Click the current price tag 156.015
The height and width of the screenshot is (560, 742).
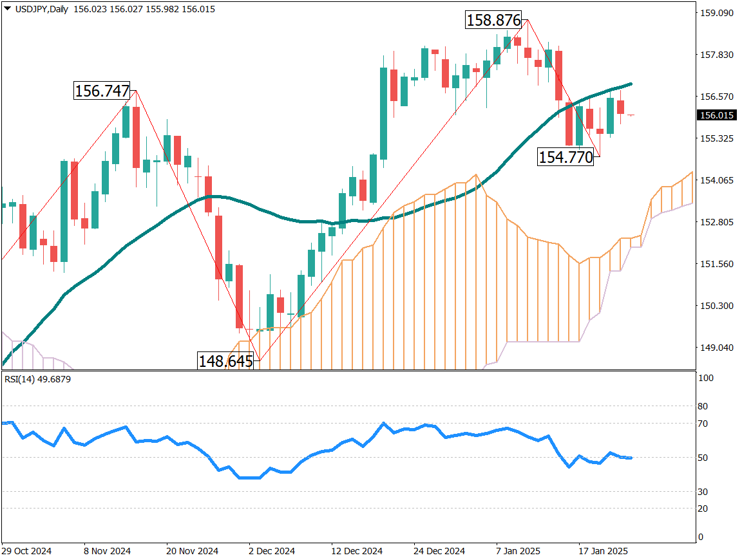pos(717,115)
